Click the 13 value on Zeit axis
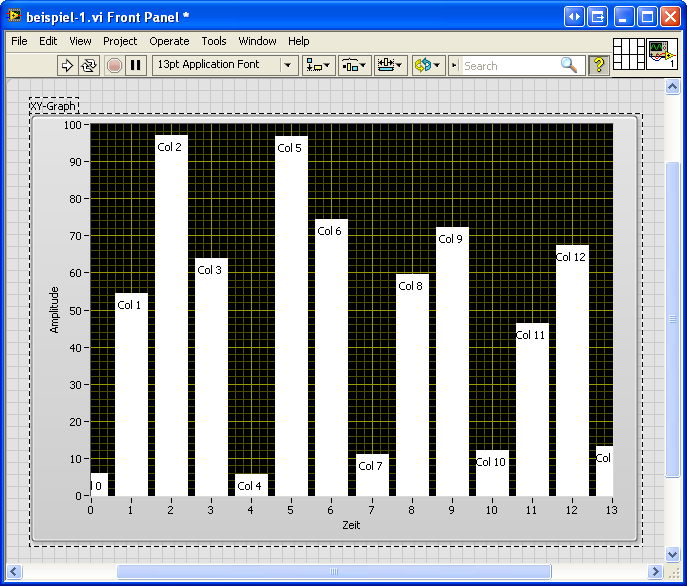This screenshot has width=687, height=586. [x=611, y=510]
